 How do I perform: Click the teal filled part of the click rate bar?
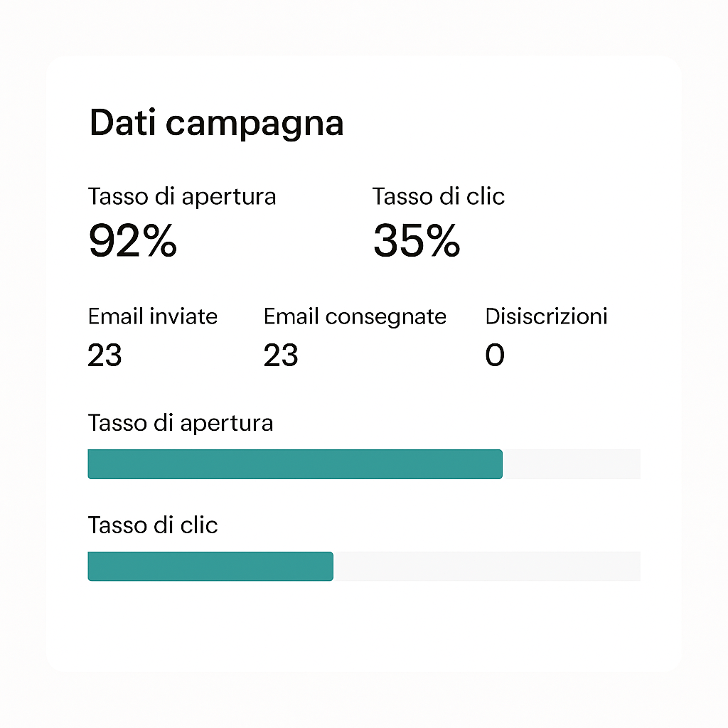210,567
